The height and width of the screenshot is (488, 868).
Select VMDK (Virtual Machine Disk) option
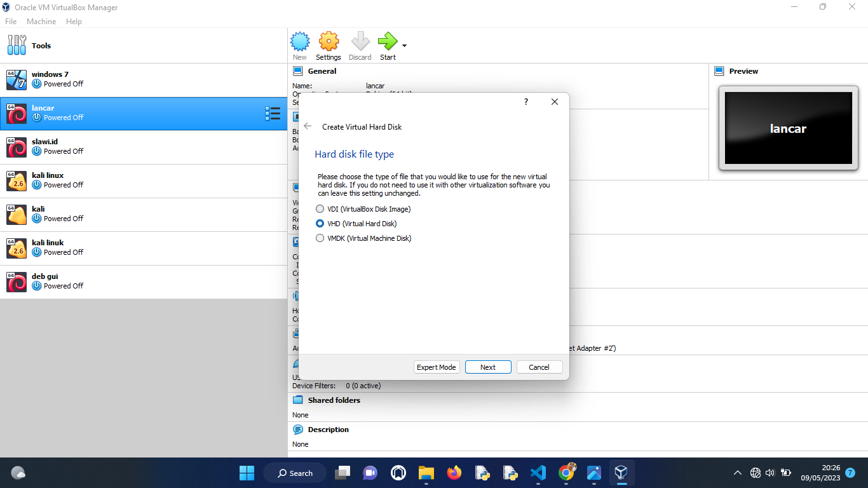[x=363, y=238]
